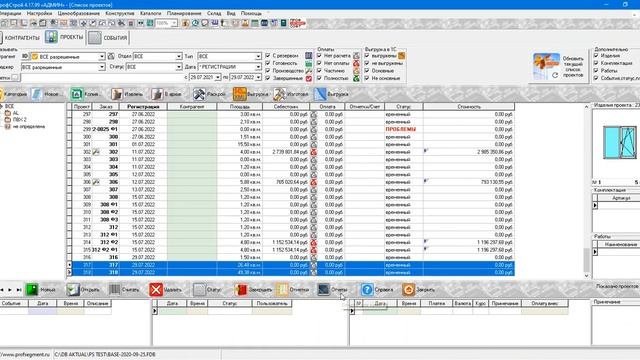Switch to the СОБЫТИЯ tab
Image resolution: width=640 pixels, height=360 pixels.
[108, 38]
